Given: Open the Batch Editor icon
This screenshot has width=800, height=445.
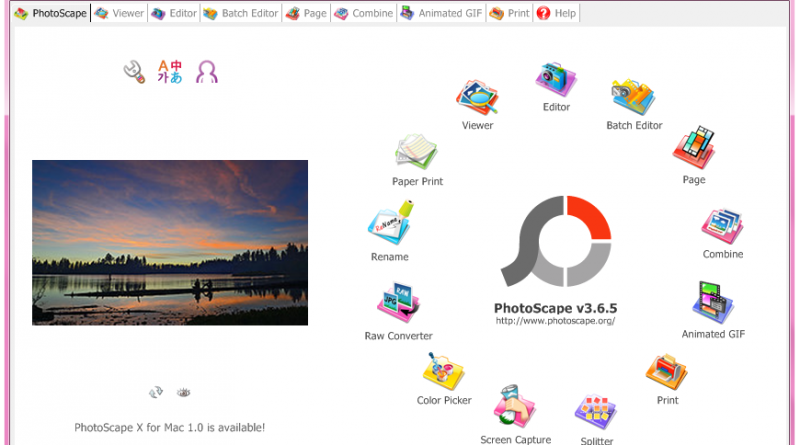Looking at the screenshot, I should tap(634, 98).
